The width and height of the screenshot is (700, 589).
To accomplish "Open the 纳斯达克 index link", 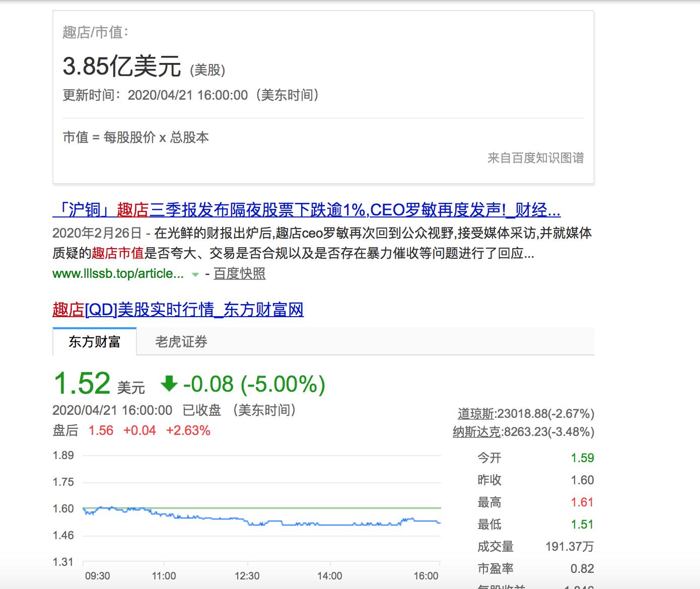I will tap(476, 432).
